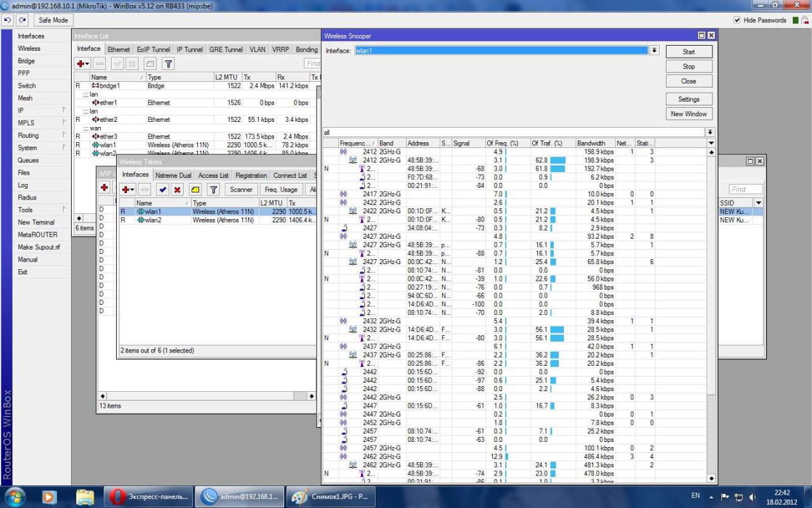This screenshot has height=508, width=812.
Task: Toggle the Hide Passwords checkbox
Action: point(737,20)
